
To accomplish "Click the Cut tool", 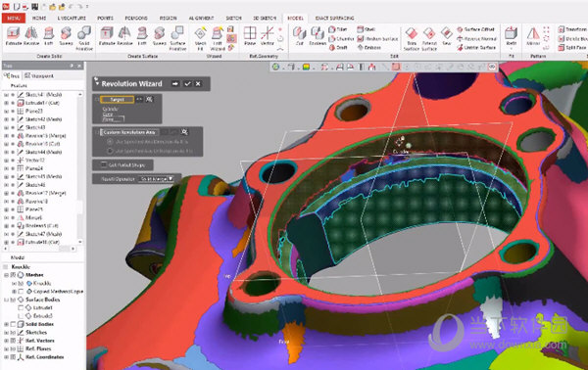I will click(x=299, y=36).
